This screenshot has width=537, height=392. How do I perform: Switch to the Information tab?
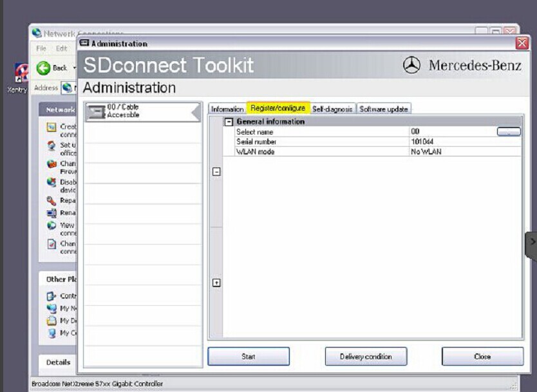click(x=227, y=109)
